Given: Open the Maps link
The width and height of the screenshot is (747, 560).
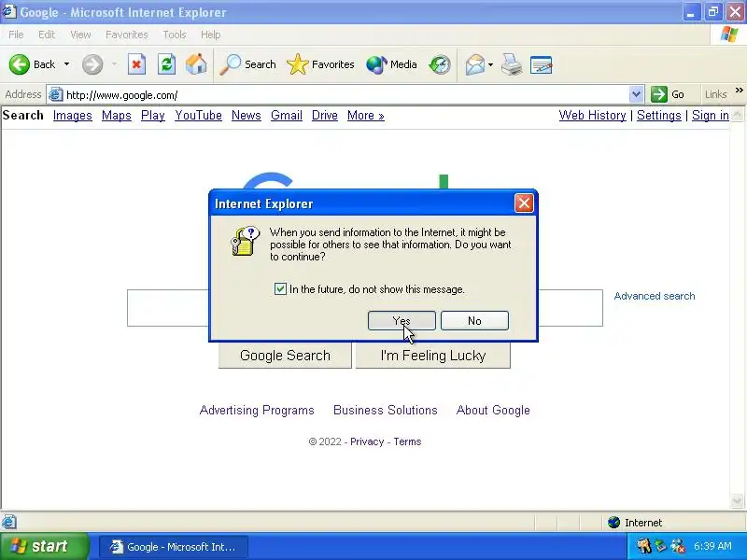Looking at the screenshot, I should tap(116, 115).
